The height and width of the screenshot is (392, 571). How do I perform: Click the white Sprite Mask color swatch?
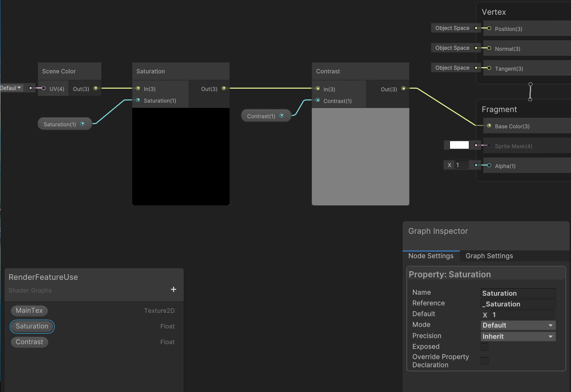tap(459, 145)
